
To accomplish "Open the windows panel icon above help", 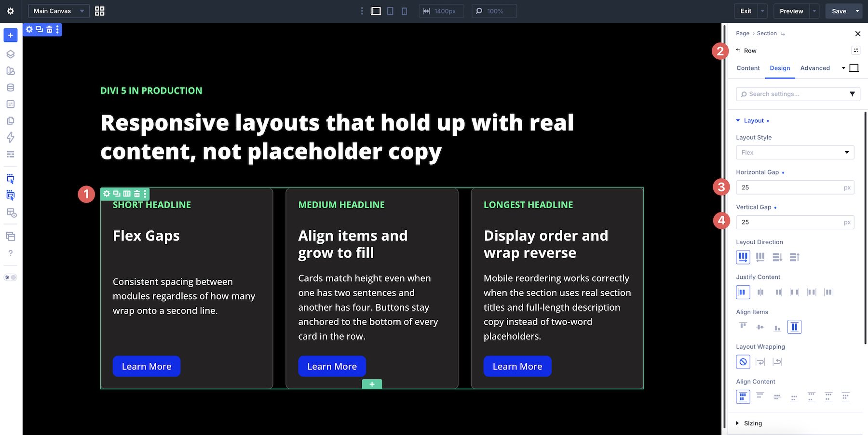I will coord(11,237).
